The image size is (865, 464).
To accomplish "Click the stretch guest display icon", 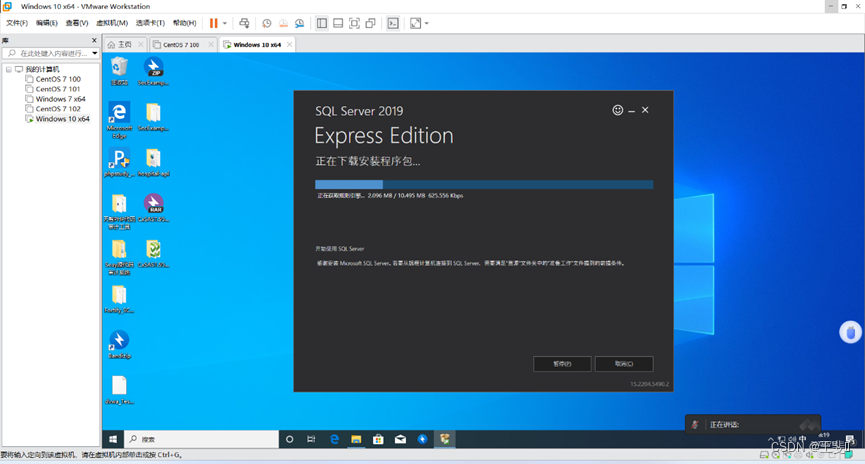I will pos(415,23).
